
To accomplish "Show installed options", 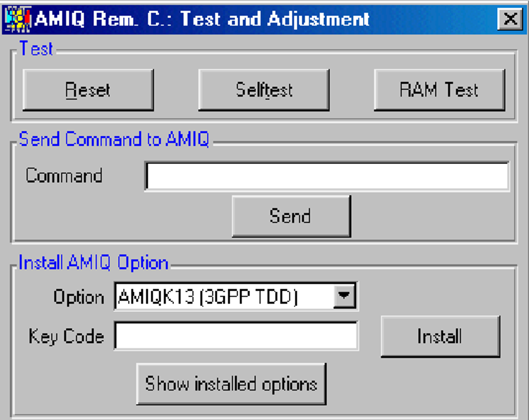I will click(231, 384).
